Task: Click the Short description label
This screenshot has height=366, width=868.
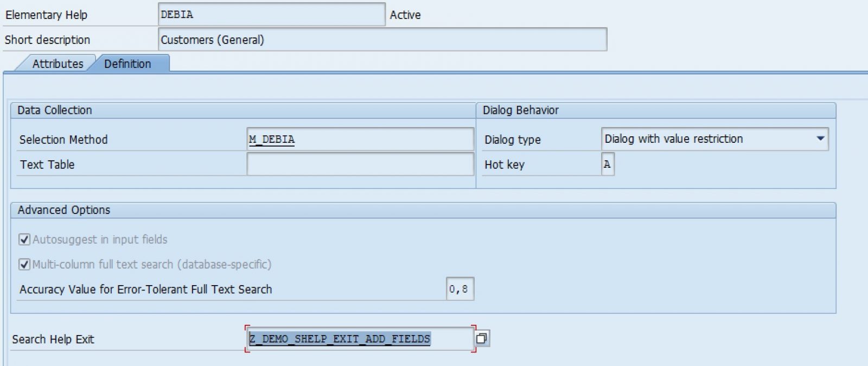Action: (47, 40)
